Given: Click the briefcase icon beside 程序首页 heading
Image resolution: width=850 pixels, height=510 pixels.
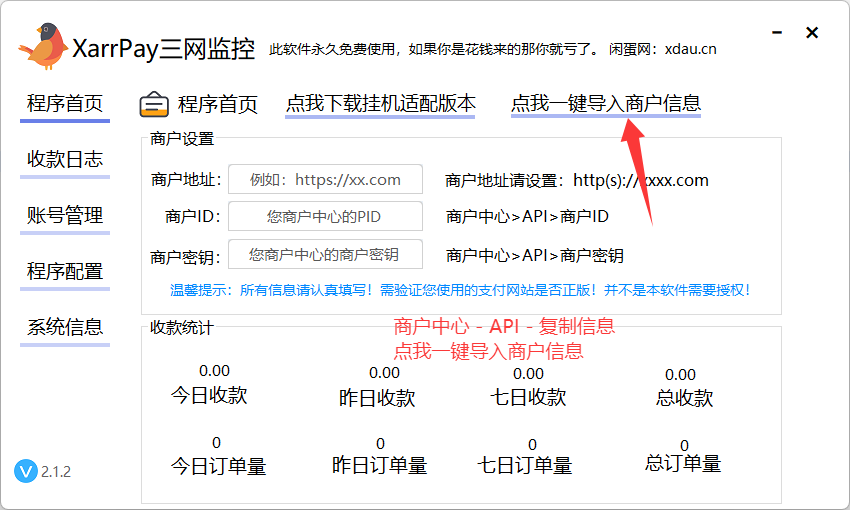Looking at the screenshot, I should click(x=154, y=104).
